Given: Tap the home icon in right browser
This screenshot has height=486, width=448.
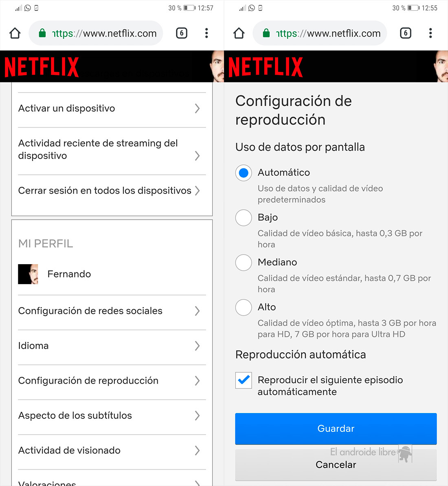Looking at the screenshot, I should coord(239,33).
